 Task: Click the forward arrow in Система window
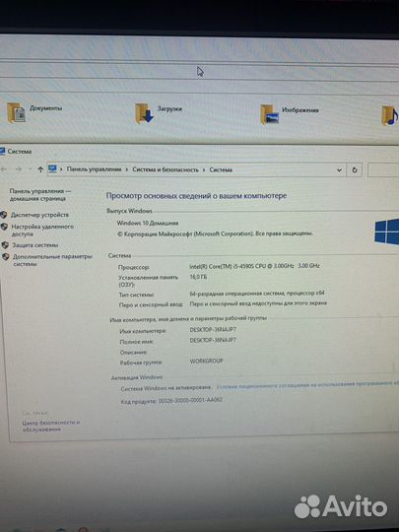click(19, 169)
